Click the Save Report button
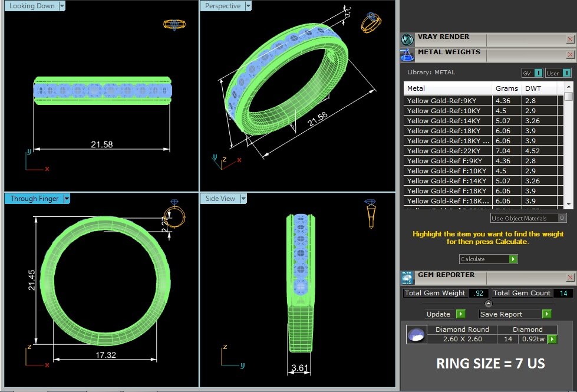This screenshot has width=577, height=392. [x=546, y=314]
